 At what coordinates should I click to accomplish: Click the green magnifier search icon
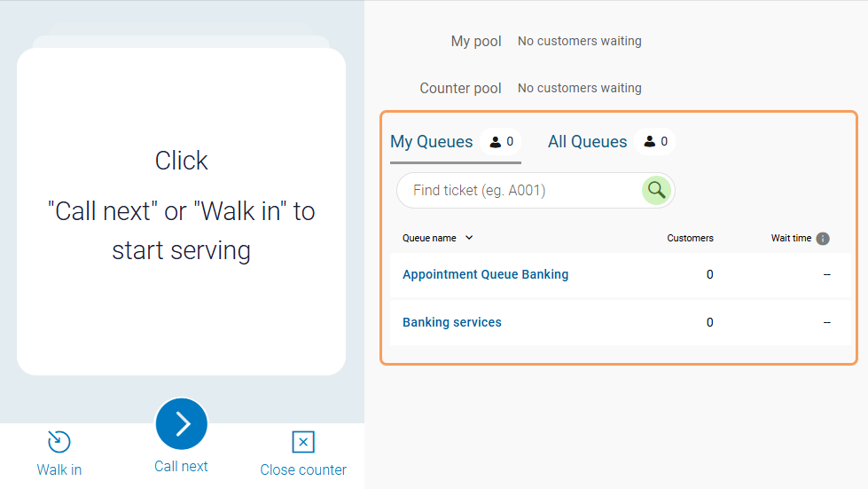coord(656,190)
